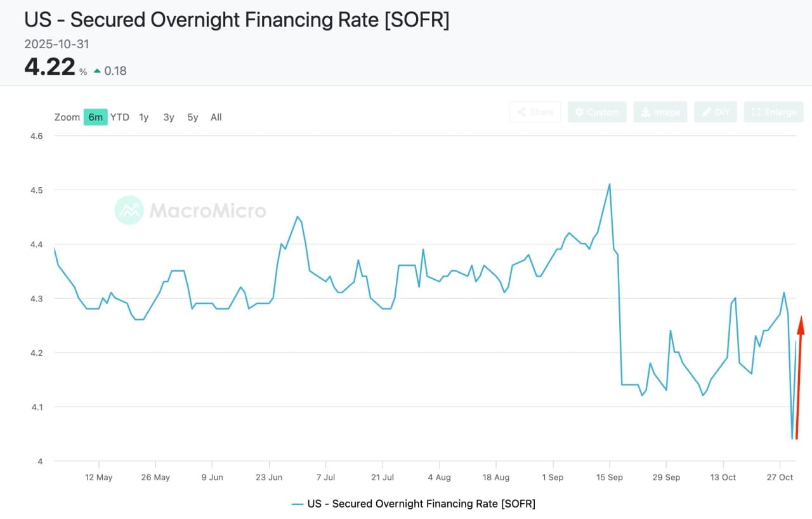Viewport: 812px width, 519px height.
Task: Select the 6m zoom range
Action: (x=95, y=117)
